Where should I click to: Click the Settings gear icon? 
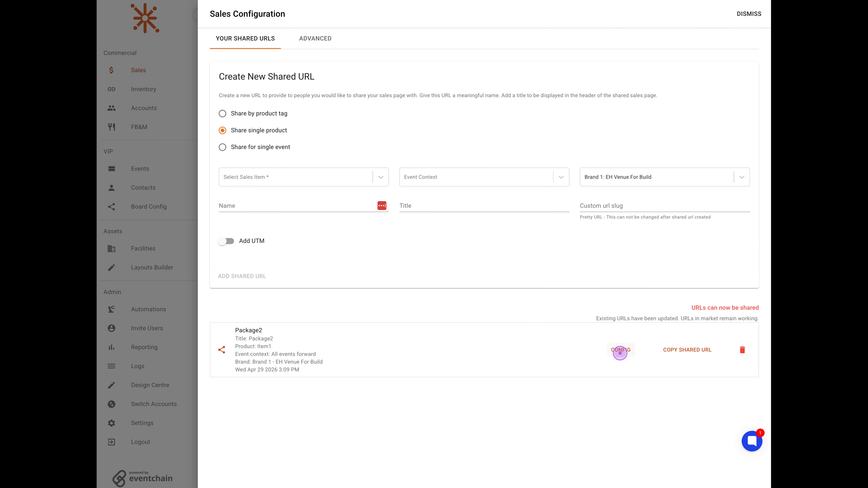112,423
